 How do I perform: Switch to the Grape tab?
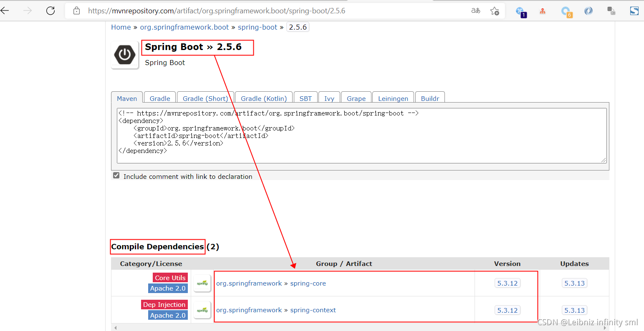pyautogui.click(x=356, y=98)
